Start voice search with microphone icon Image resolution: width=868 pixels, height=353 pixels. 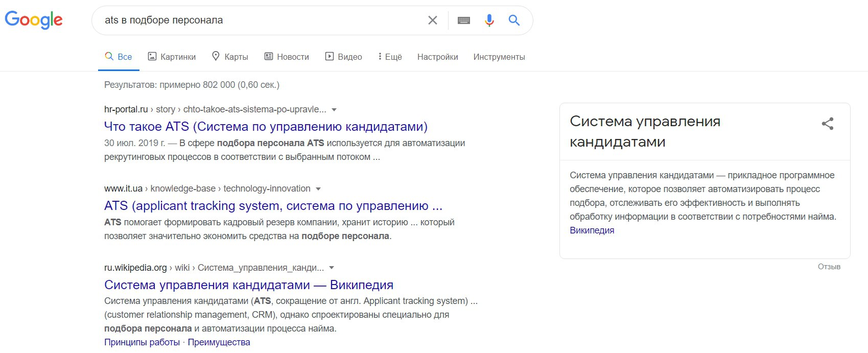[x=489, y=20]
